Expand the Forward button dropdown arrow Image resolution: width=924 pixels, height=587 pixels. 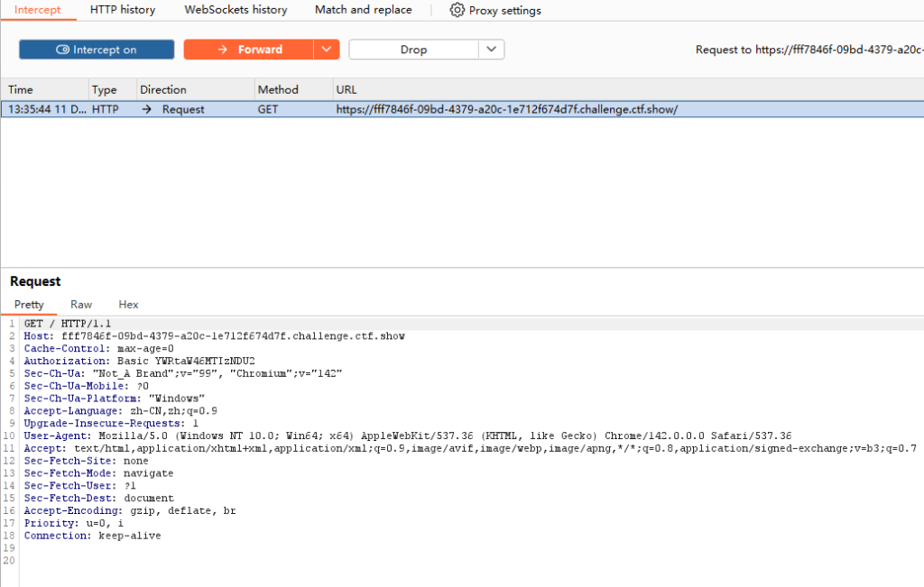point(327,50)
